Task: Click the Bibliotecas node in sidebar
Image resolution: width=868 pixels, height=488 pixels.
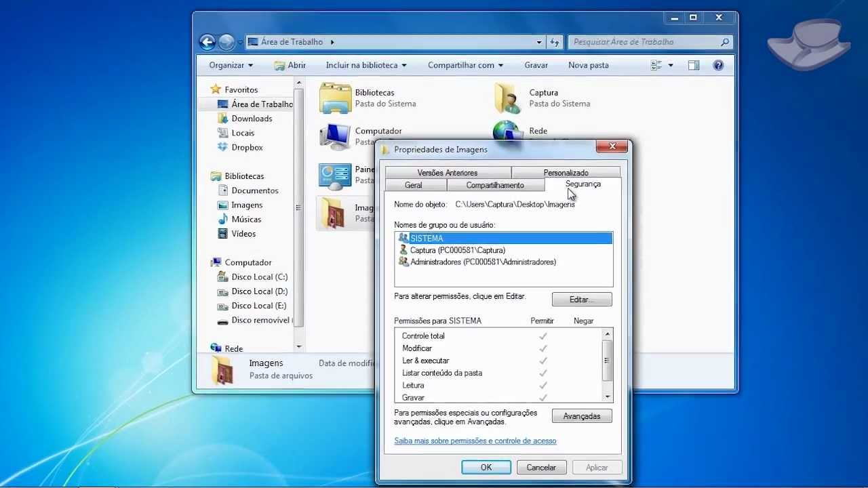Action: coord(244,176)
